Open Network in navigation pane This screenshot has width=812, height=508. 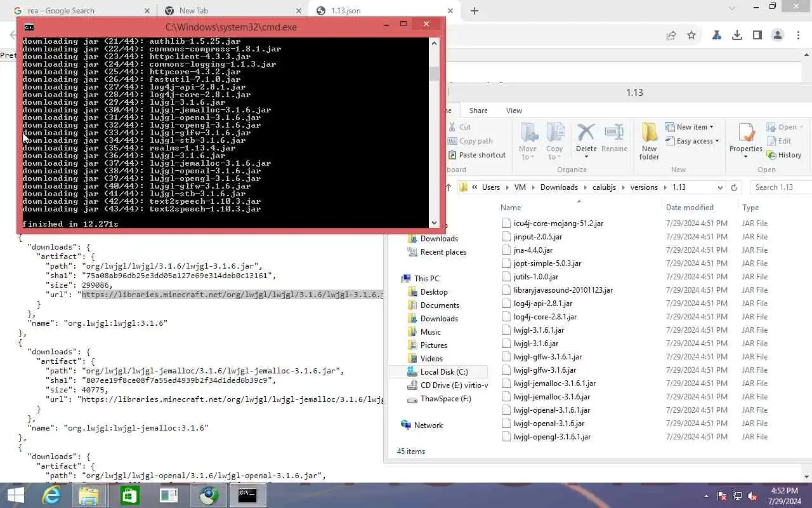click(x=428, y=425)
